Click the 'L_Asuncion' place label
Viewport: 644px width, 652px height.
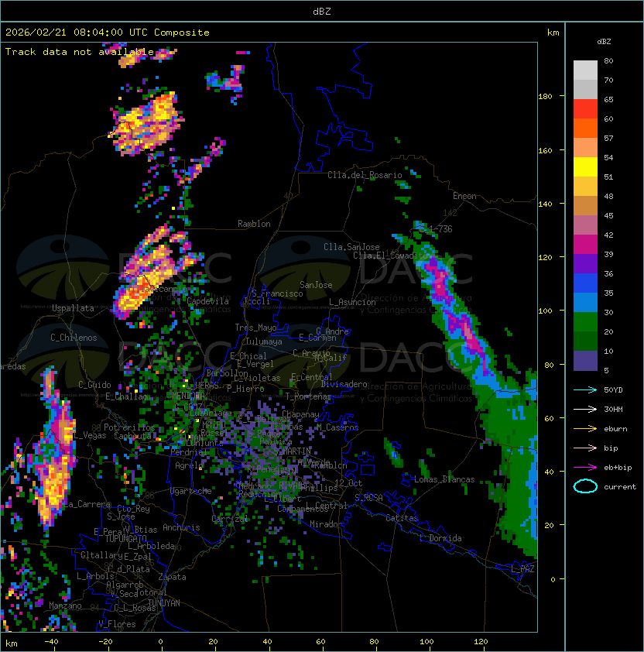pos(352,302)
